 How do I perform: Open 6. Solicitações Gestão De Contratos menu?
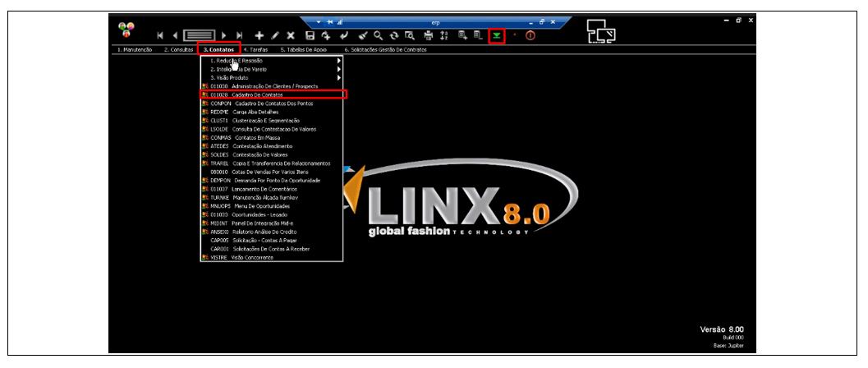385,49
